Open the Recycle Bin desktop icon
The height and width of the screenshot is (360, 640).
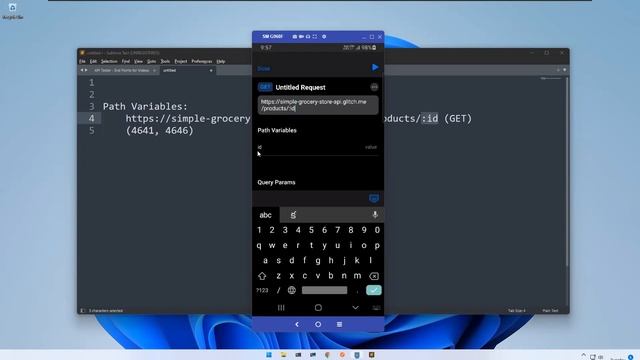[13, 11]
